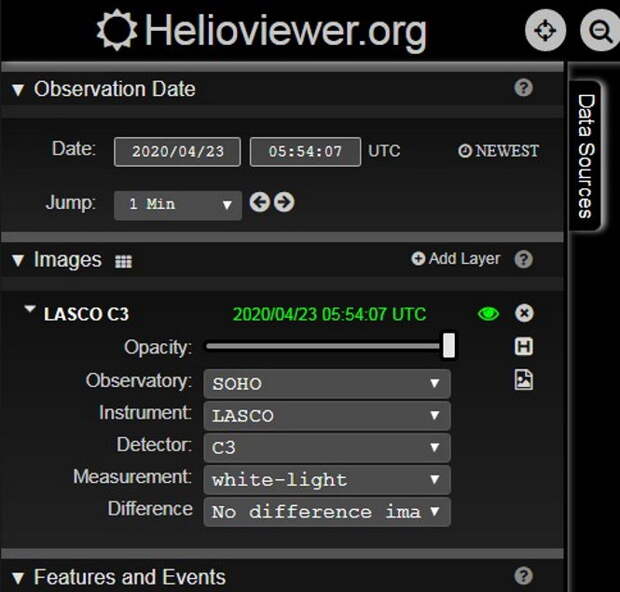Open the Observatory SOHO dropdown
This screenshot has width=620, height=592.
pyautogui.click(x=327, y=384)
